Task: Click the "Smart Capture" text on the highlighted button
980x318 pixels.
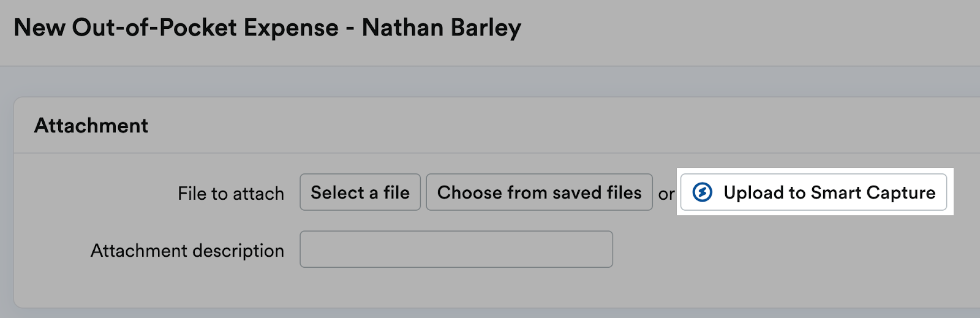Action: click(873, 192)
